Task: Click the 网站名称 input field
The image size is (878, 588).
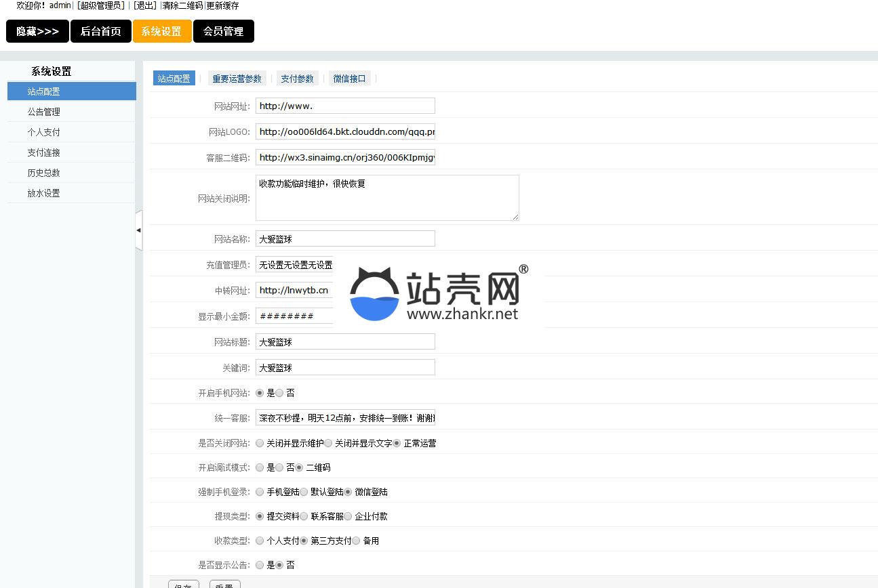Action: 345,238
